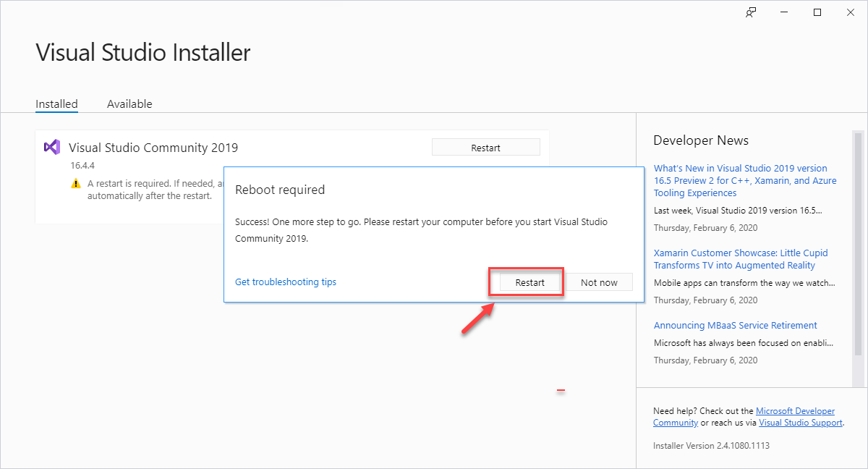
Task: Open the Get troubleshooting tips link
Action: [286, 282]
